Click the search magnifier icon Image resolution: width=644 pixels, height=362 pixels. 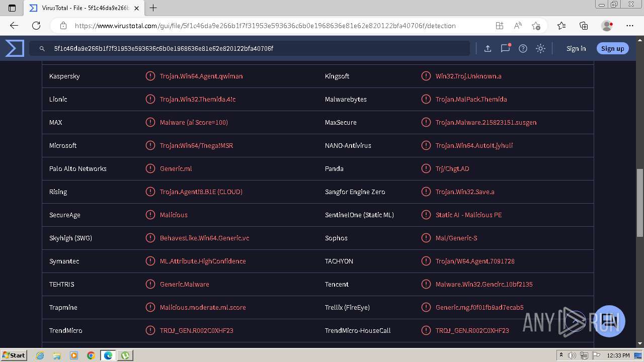(42, 49)
